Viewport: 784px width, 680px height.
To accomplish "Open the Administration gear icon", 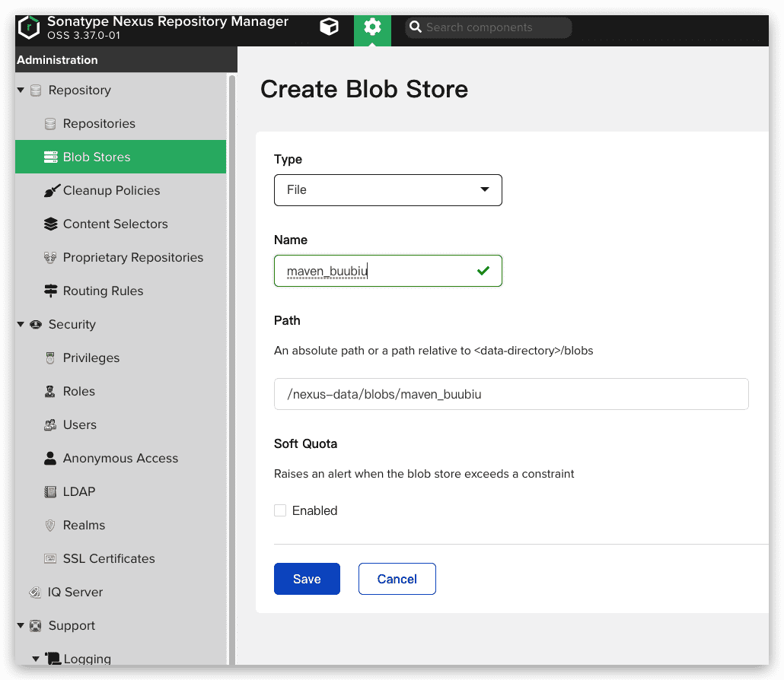I will [372, 28].
